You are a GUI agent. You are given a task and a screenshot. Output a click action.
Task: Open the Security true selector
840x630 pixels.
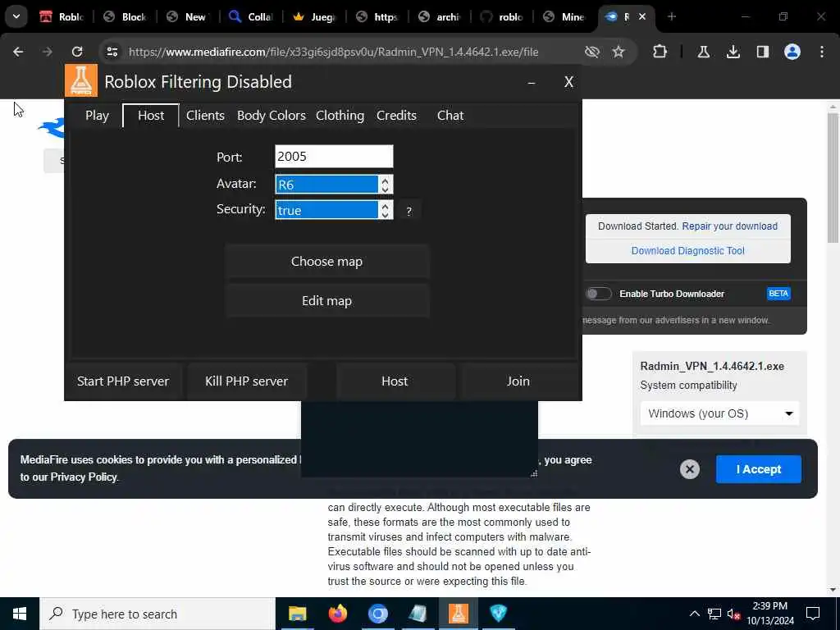[x=334, y=210]
